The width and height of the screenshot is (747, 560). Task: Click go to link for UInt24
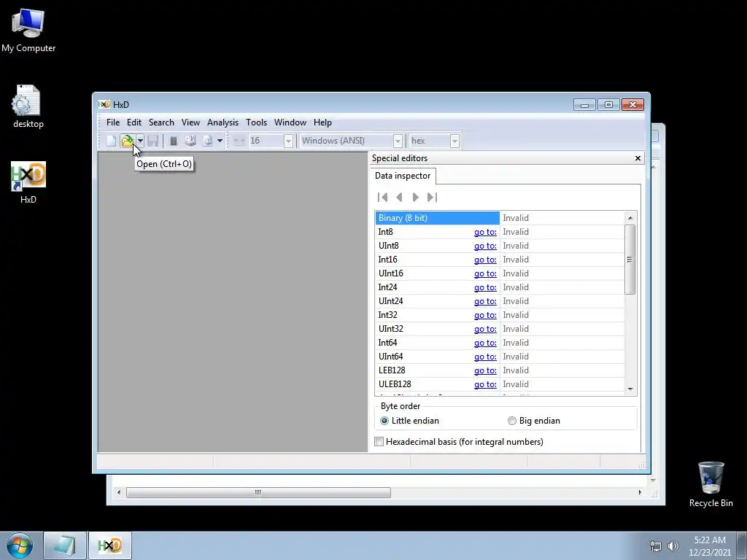tap(485, 301)
